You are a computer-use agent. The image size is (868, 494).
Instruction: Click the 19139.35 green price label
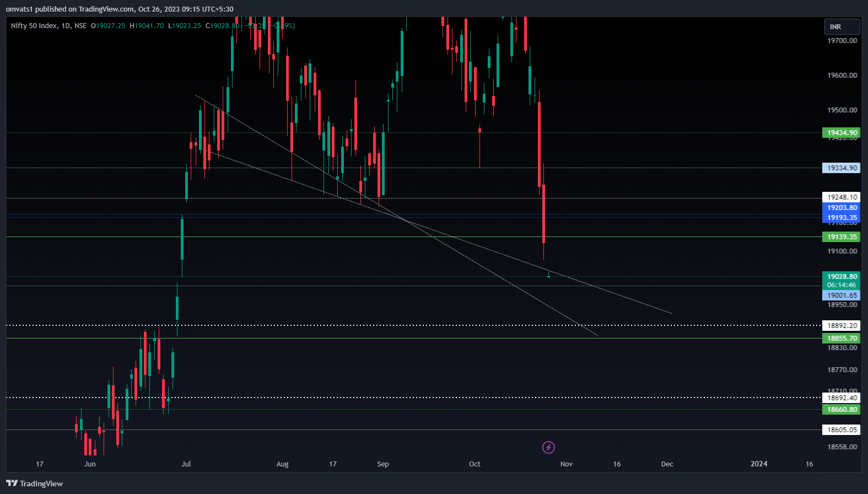842,237
